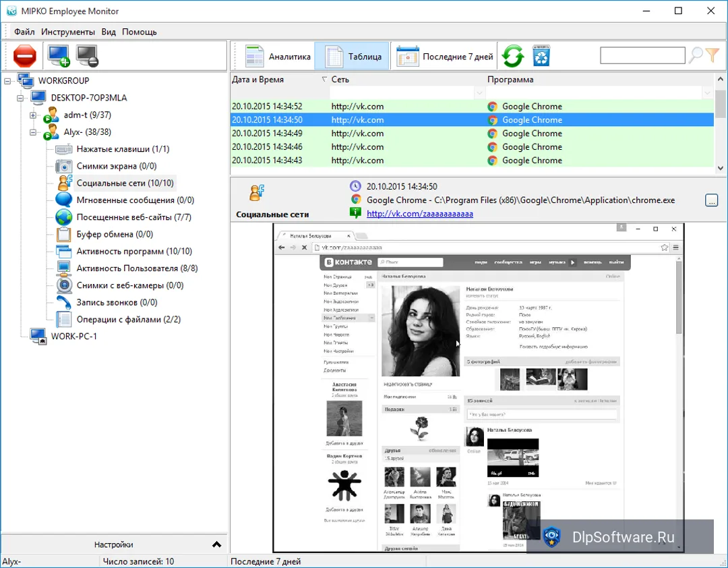Click the orange filter funnel icon
Viewport: 728px width, 568px height.
click(712, 55)
